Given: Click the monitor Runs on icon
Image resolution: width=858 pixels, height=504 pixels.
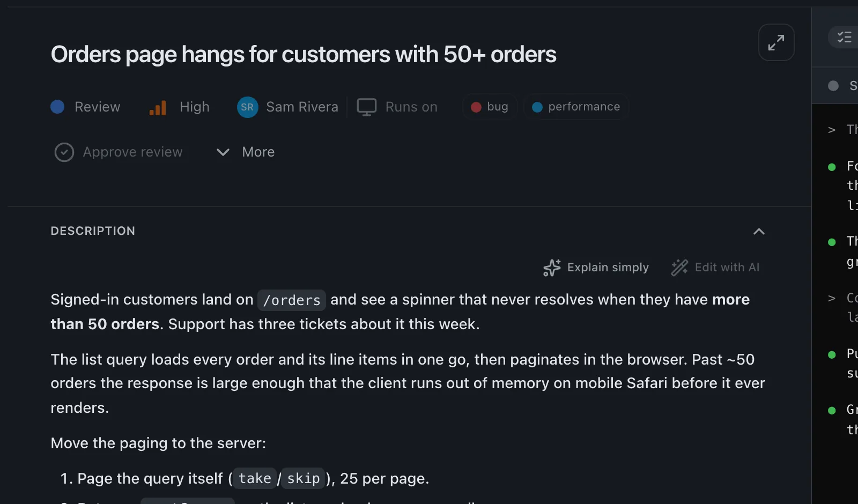Looking at the screenshot, I should click(367, 107).
